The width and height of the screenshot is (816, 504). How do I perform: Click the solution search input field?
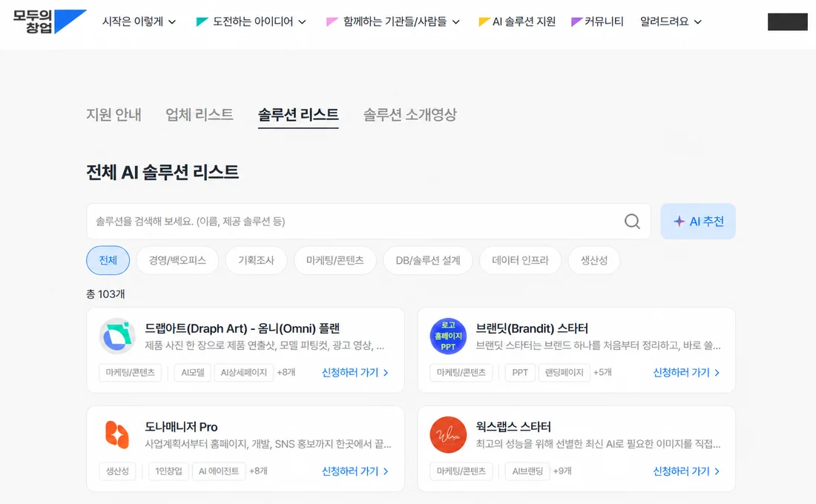pyautogui.click(x=369, y=221)
